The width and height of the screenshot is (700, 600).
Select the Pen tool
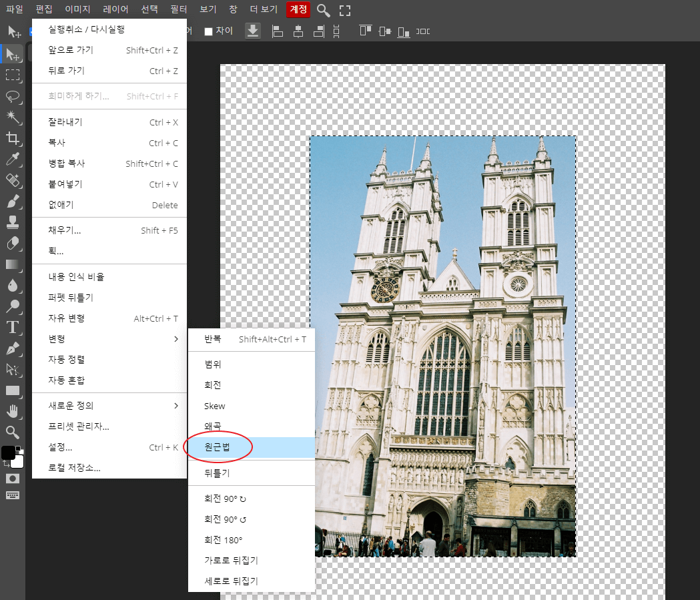[x=13, y=348]
